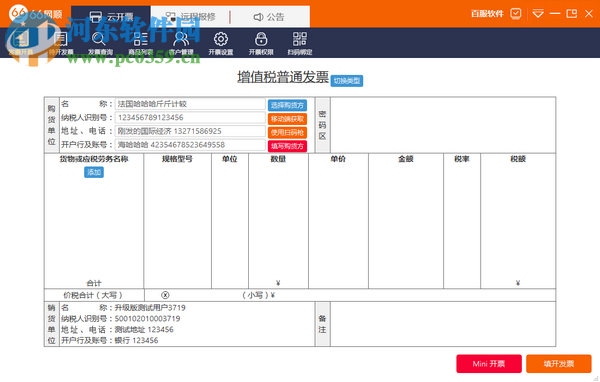This screenshot has width=600, height=382.
Task: Click the 填开发票 button
Action: click(x=559, y=364)
